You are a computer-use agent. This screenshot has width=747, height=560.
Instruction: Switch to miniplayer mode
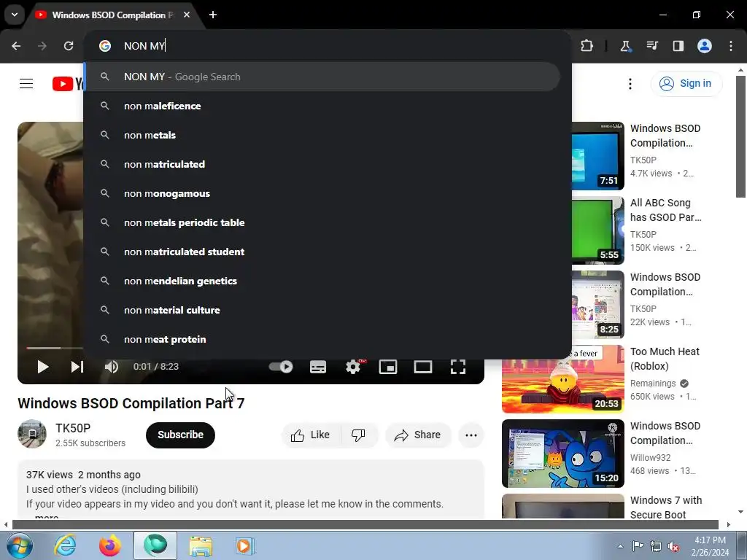point(388,367)
